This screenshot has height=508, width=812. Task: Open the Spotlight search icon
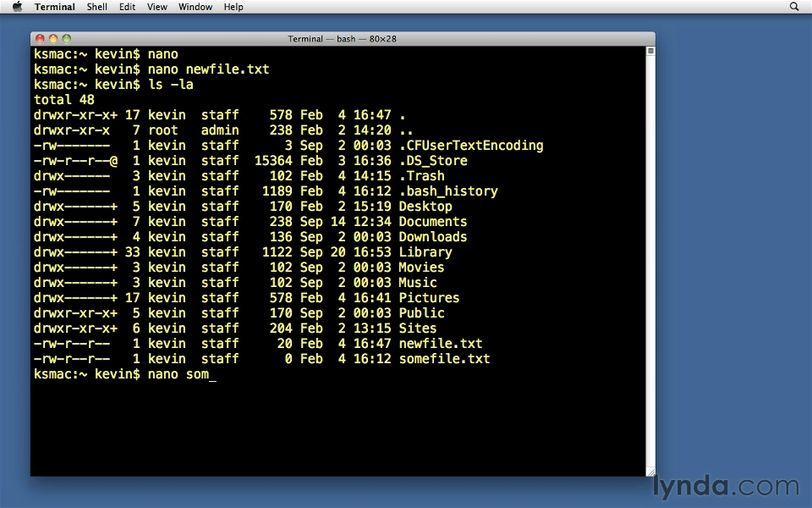794,7
